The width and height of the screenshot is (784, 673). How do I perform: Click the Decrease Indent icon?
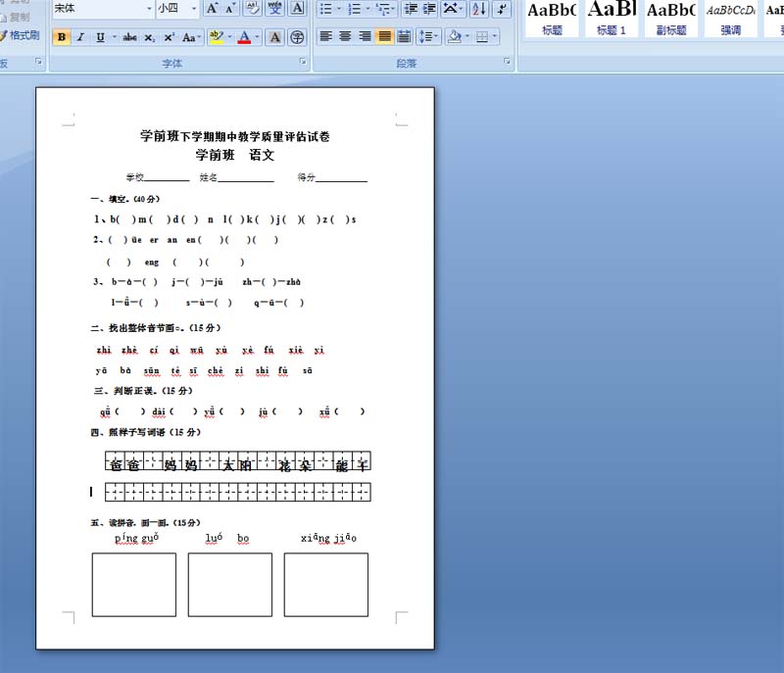[x=411, y=8]
